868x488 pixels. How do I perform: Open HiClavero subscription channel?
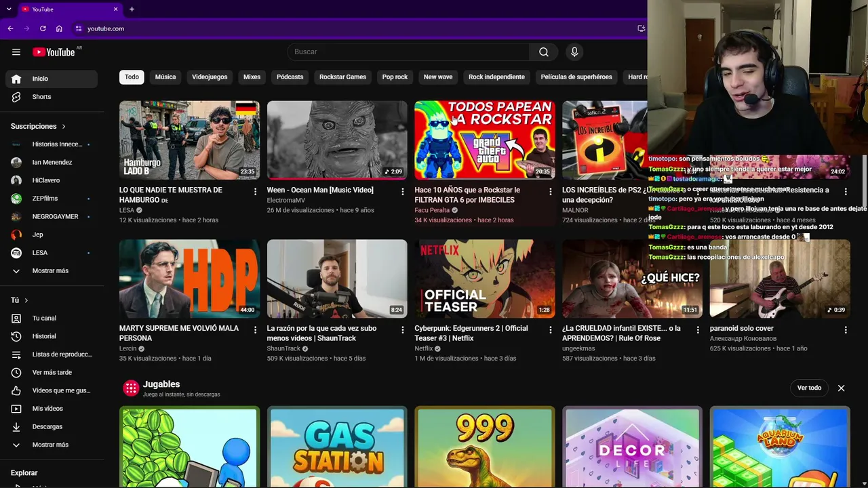52,180
